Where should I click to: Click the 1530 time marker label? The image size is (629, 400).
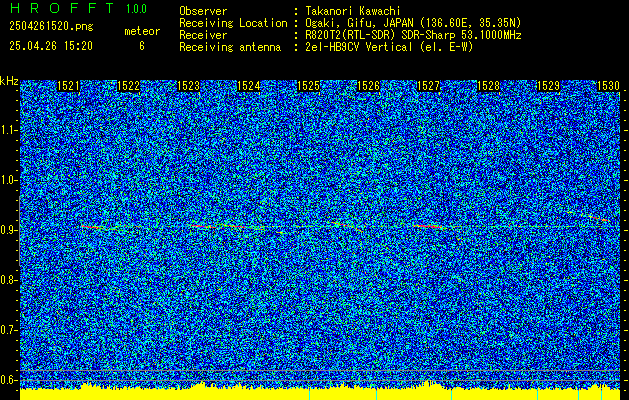pos(609,86)
